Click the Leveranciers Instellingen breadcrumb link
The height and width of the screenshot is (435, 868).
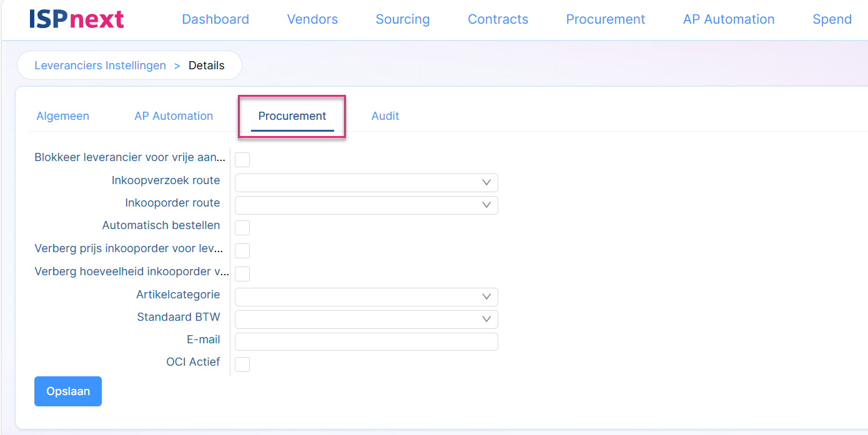pyautogui.click(x=100, y=66)
